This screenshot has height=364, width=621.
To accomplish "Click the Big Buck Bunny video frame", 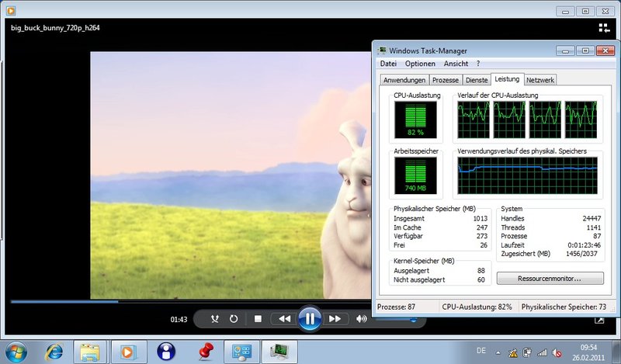I will (x=231, y=175).
